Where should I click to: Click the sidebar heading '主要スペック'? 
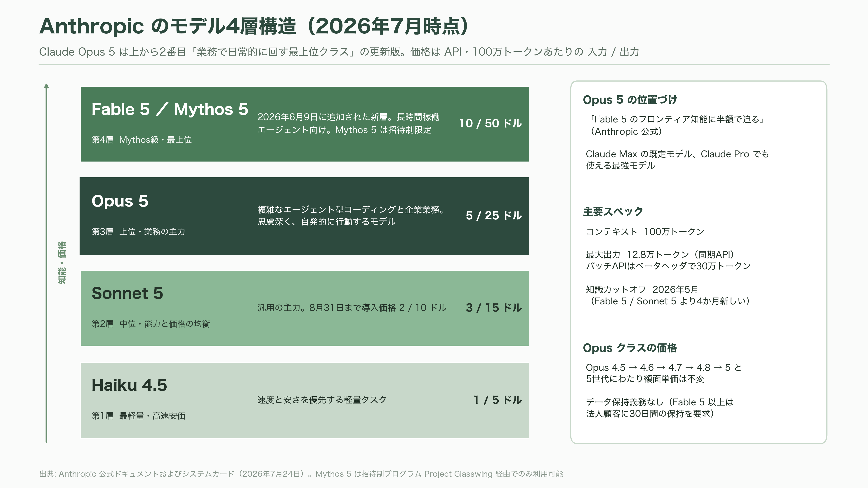click(x=613, y=211)
